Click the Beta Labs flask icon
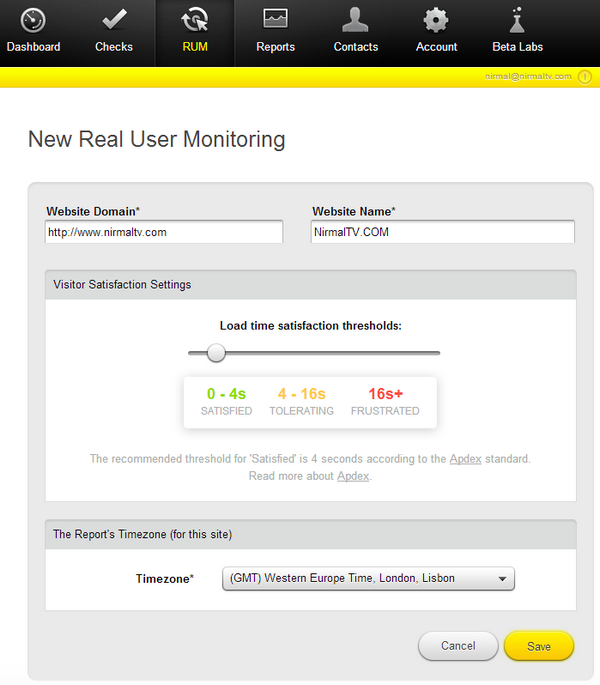This screenshot has width=600, height=685. click(x=517, y=20)
